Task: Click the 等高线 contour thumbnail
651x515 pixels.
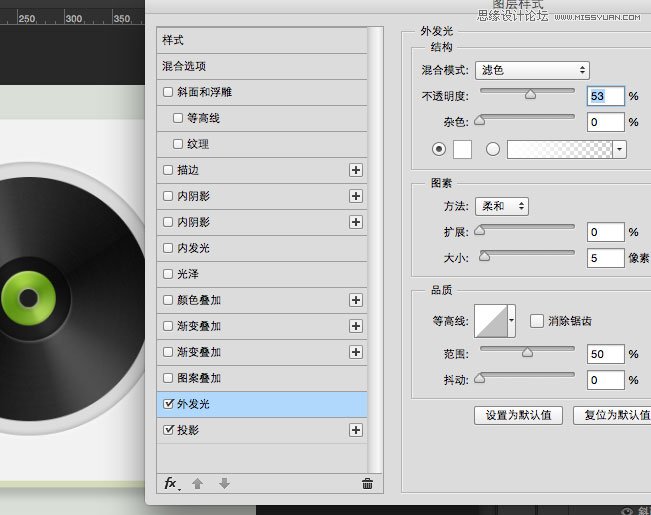Action: pyautogui.click(x=491, y=321)
